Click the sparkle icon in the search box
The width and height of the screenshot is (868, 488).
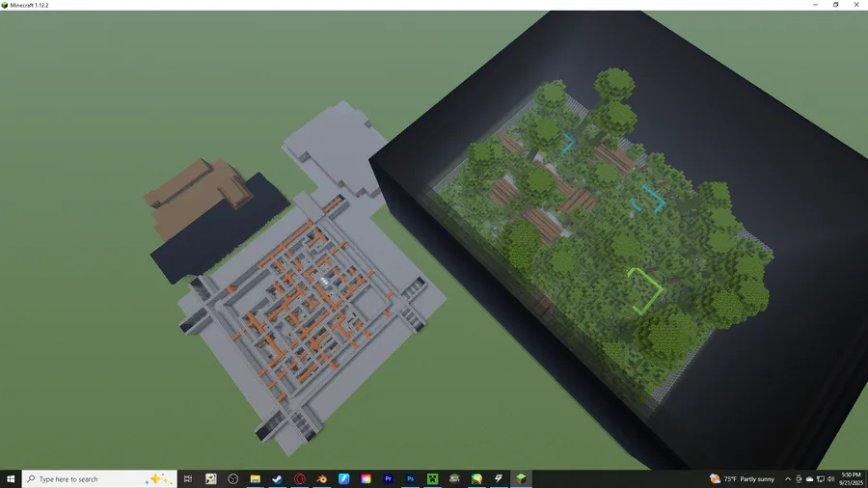click(x=158, y=479)
